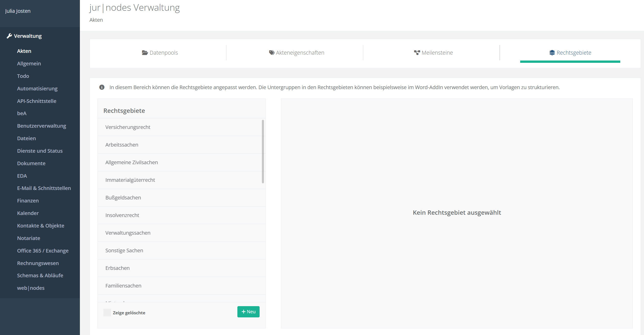The width and height of the screenshot is (644, 335).
Task: Click the Akteneigenschaften tags icon
Action: click(x=272, y=53)
